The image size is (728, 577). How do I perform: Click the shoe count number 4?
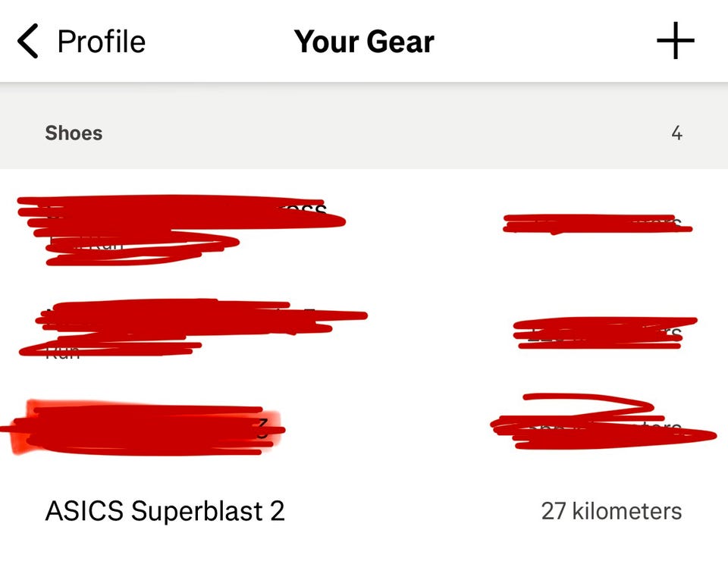click(x=676, y=133)
